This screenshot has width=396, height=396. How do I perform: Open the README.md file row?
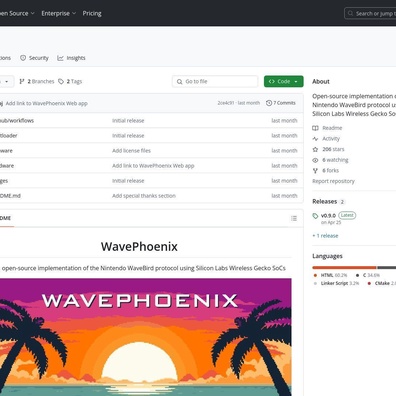(152, 196)
